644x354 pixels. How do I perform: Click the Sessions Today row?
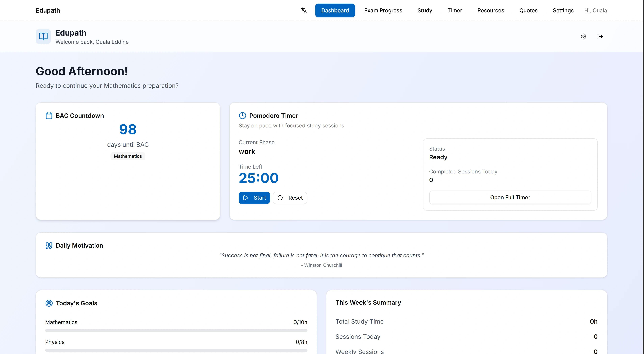(467, 337)
